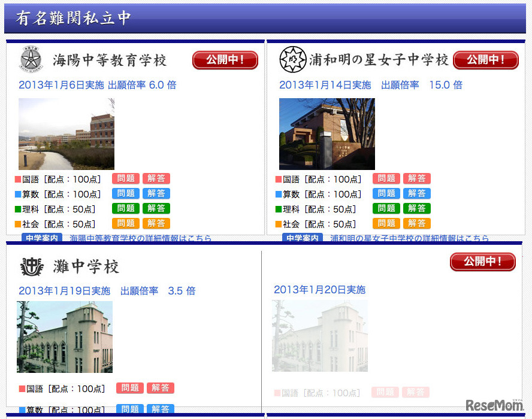Click 灘中学校 国語 [配点：100点] label
Image resolution: width=532 pixels, height=419 pixels.
tap(62, 388)
